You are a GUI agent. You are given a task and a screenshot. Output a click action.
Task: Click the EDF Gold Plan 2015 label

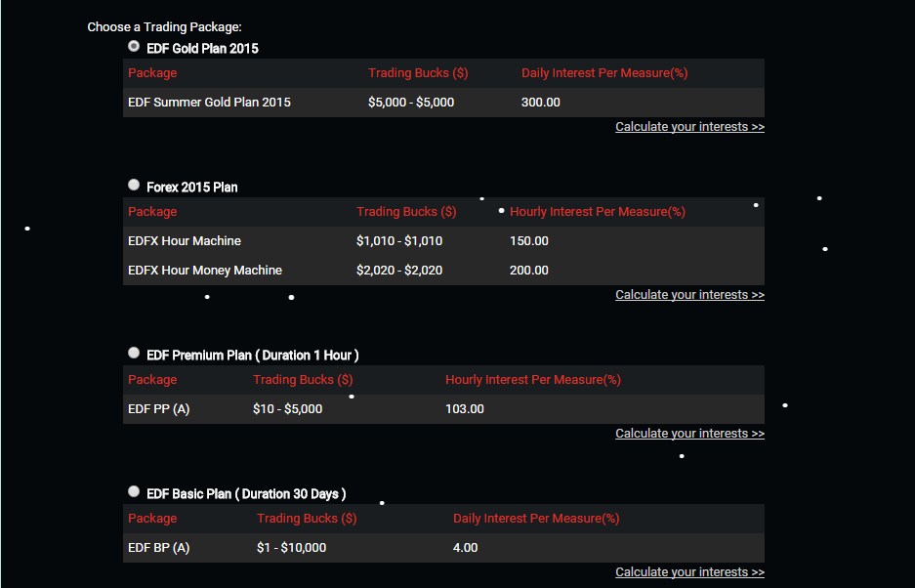click(x=202, y=48)
